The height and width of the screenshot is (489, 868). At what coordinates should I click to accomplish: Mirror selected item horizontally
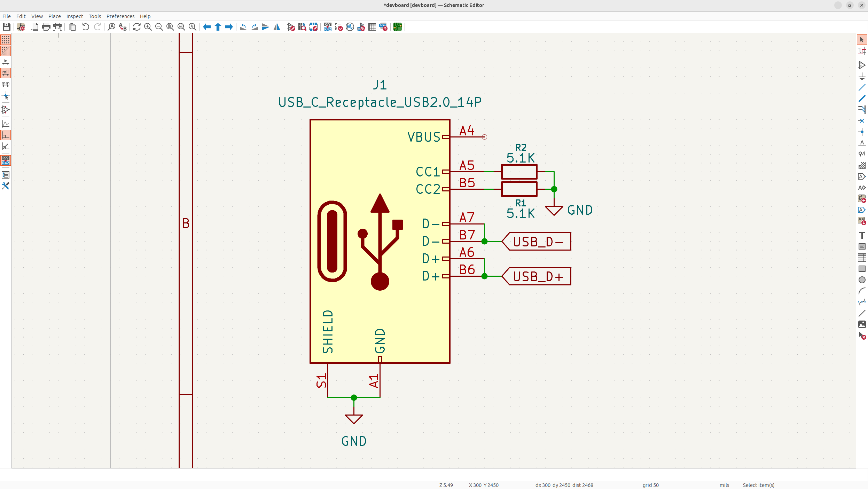point(277,27)
